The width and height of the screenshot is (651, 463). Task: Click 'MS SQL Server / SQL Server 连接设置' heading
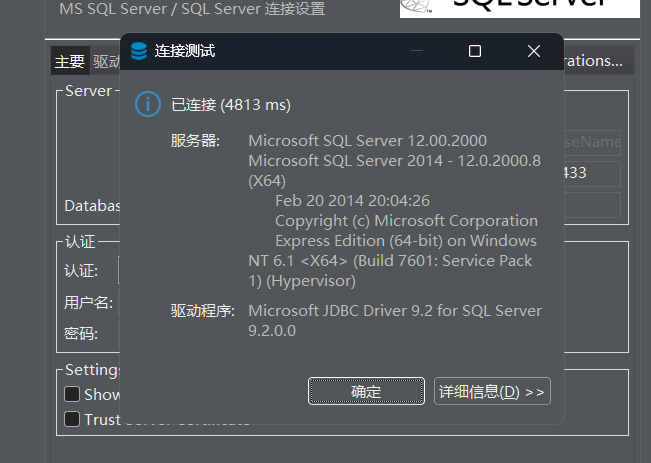pyautogui.click(x=192, y=9)
